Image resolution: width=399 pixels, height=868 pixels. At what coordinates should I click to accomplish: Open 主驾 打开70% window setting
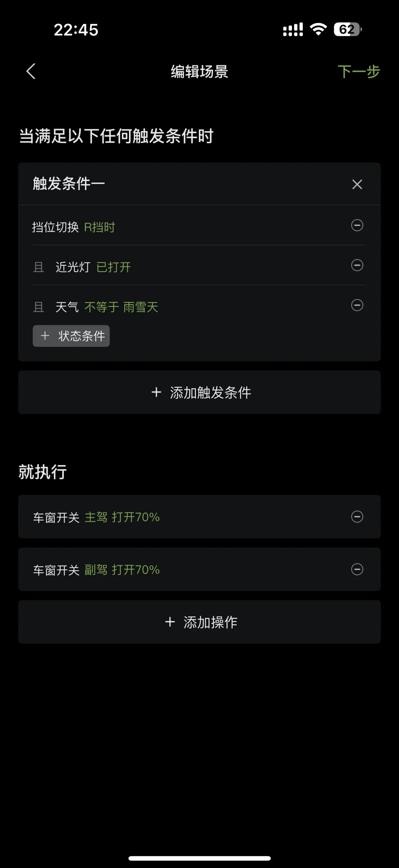[122, 517]
